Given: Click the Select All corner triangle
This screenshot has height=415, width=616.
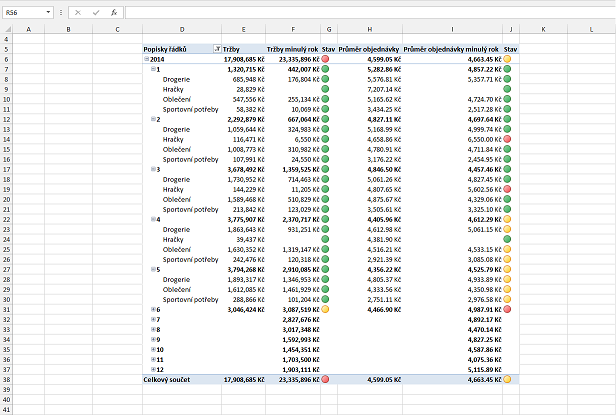Looking at the screenshot, I should 7,29.
